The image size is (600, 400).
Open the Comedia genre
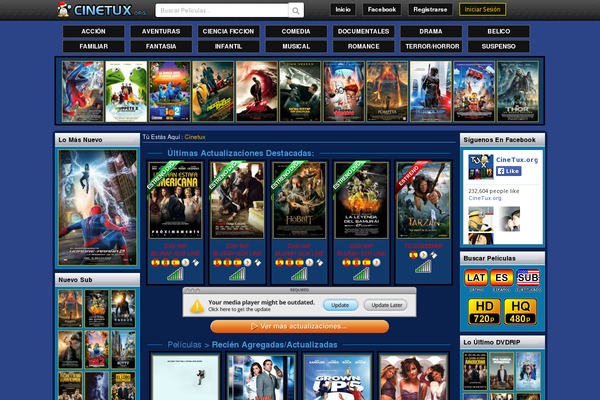(296, 31)
